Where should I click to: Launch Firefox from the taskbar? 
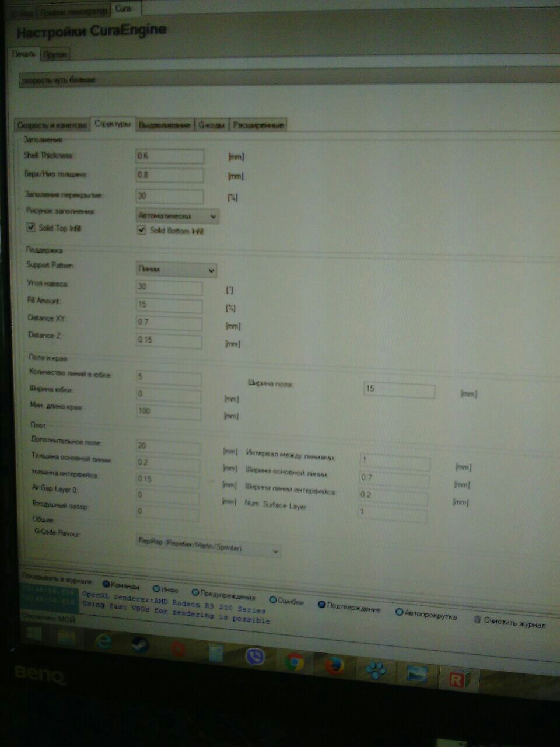pos(334,665)
